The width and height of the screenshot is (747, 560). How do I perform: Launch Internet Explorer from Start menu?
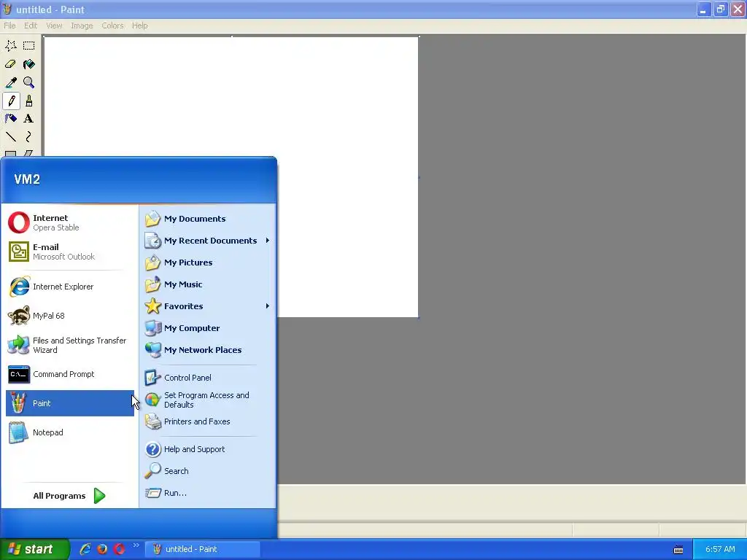click(70, 287)
